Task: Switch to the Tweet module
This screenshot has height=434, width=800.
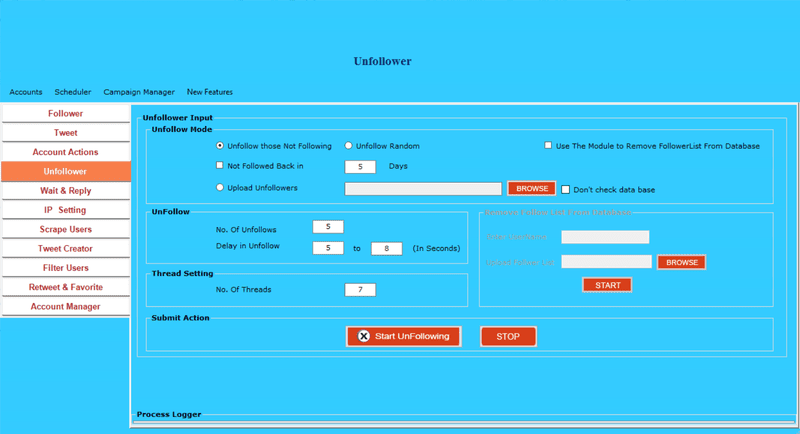Action: click(x=66, y=133)
